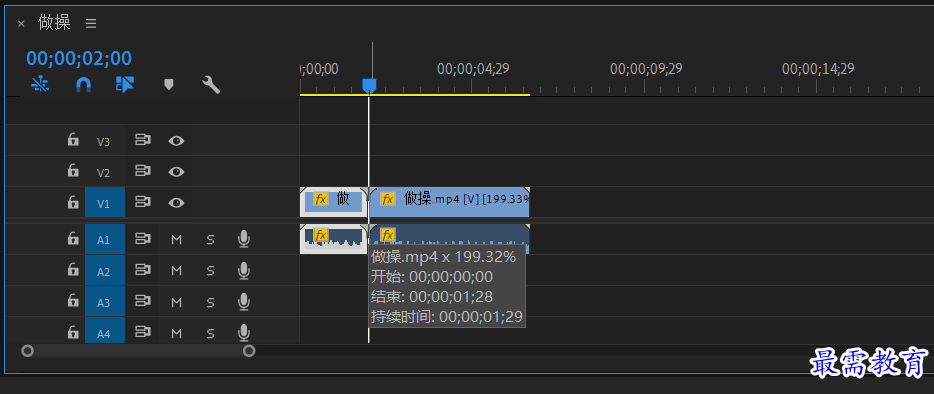Image resolution: width=934 pixels, height=394 pixels.
Task: Toggle insert sequence as nest or individual clips
Action: [x=40, y=85]
